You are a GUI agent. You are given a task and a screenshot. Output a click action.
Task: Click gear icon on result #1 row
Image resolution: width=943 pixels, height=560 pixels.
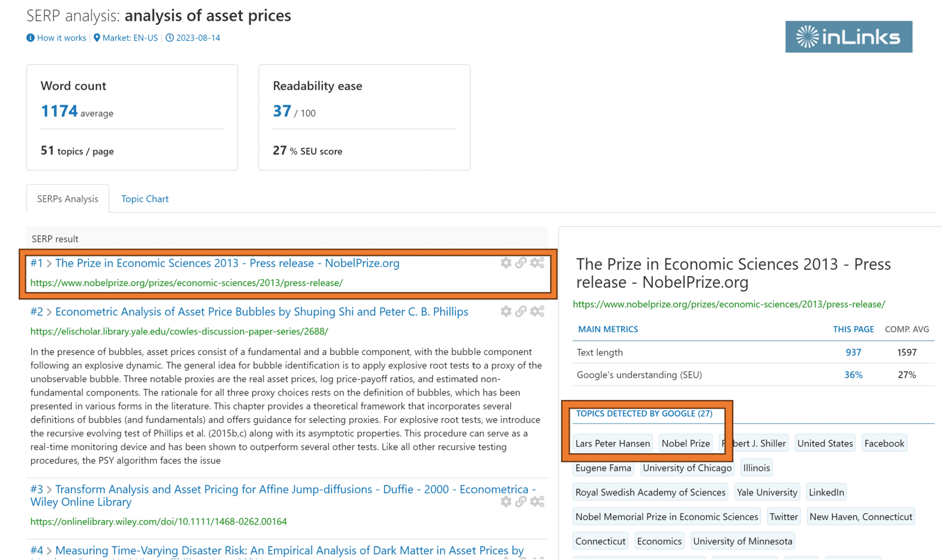pyautogui.click(x=506, y=263)
